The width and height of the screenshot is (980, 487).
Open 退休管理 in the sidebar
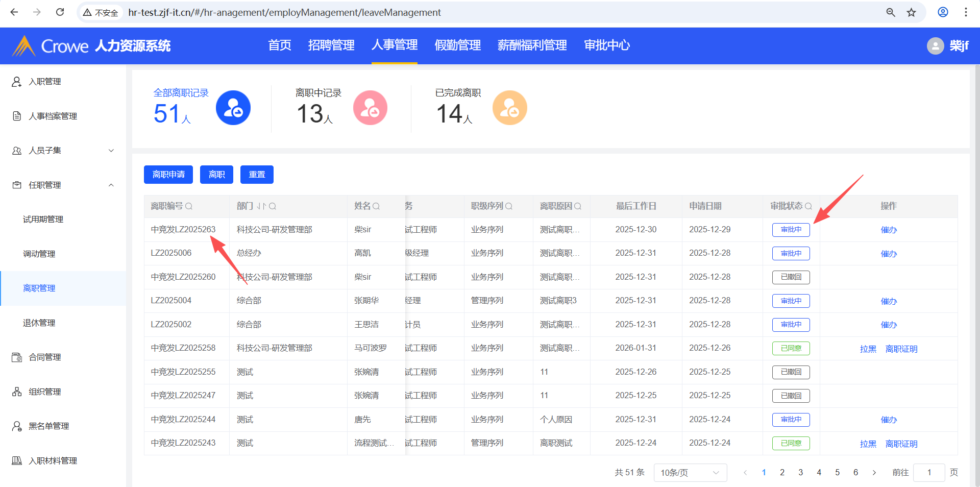(x=39, y=323)
